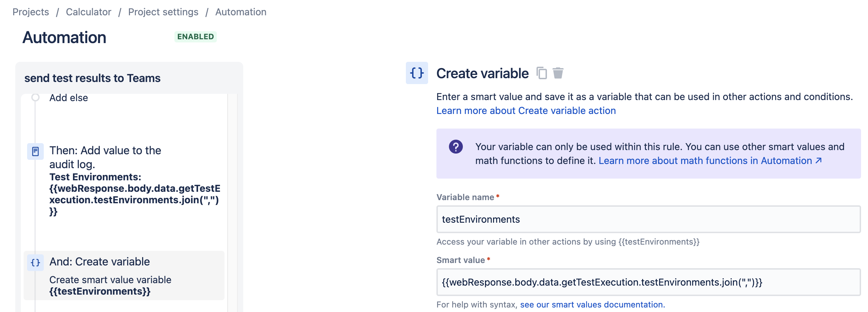
Task: Open Project settings breadcrumb
Action: pyautogui.click(x=163, y=12)
